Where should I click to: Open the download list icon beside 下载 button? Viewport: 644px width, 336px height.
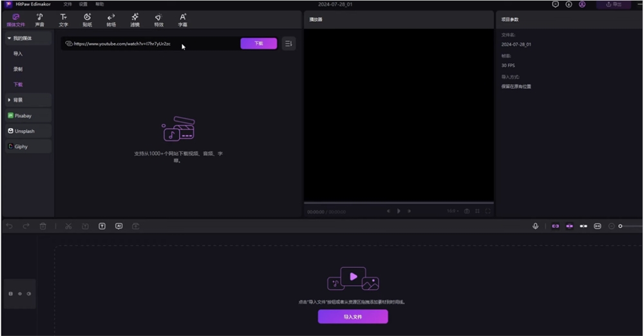point(289,44)
